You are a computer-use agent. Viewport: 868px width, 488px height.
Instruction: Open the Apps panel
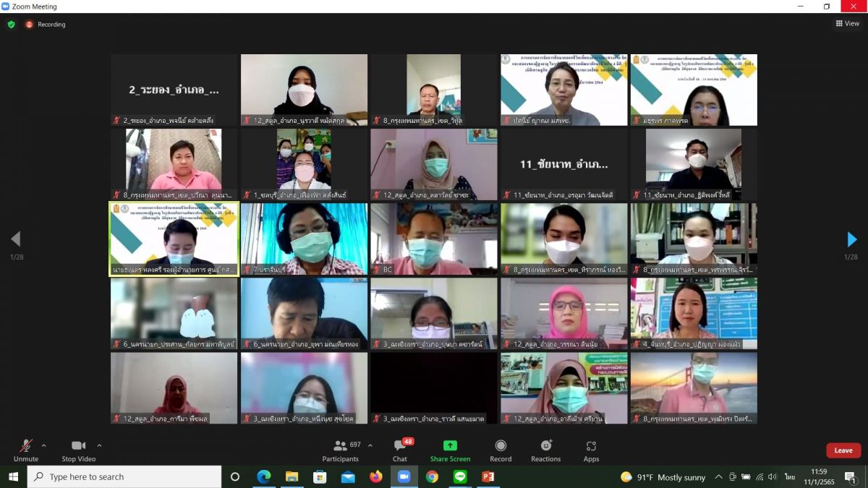pos(591,450)
